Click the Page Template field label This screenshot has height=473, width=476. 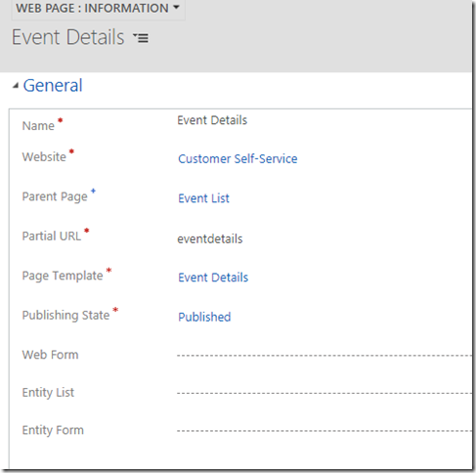pyautogui.click(x=63, y=276)
